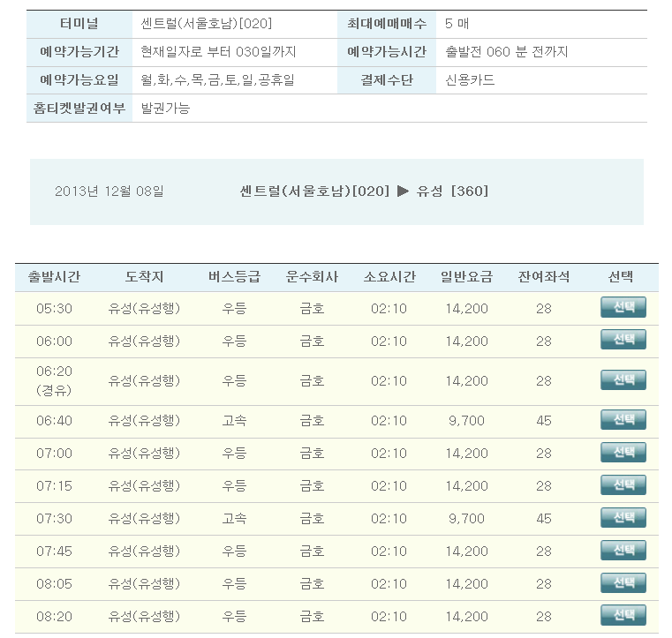672x638 pixels.
Task: Click the 선택 column header
Action: [621, 277]
